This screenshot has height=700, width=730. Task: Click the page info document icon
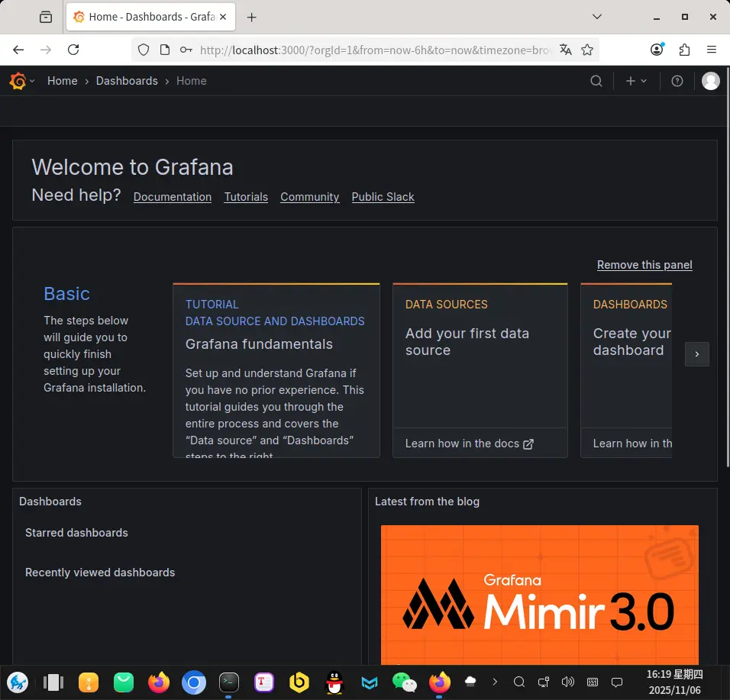pos(165,50)
